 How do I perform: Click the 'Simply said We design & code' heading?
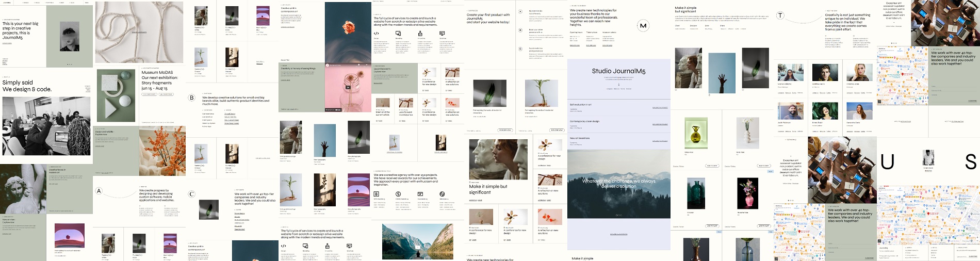[27, 86]
